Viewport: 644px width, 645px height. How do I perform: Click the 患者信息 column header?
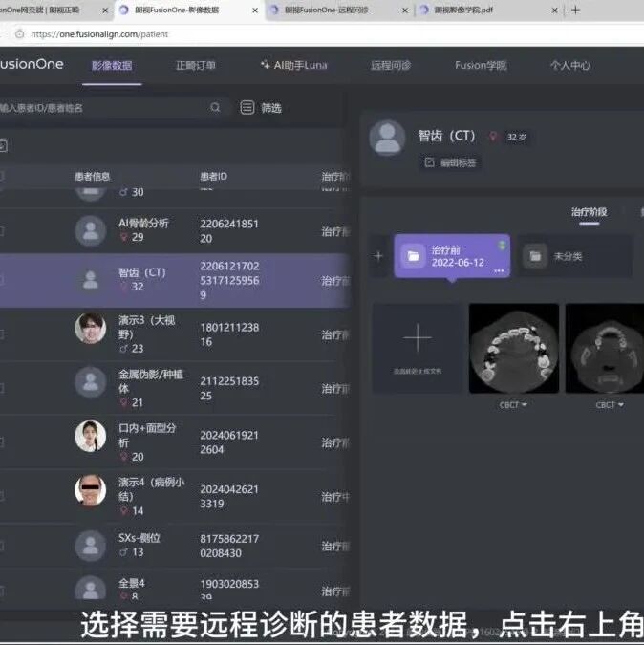(x=92, y=177)
